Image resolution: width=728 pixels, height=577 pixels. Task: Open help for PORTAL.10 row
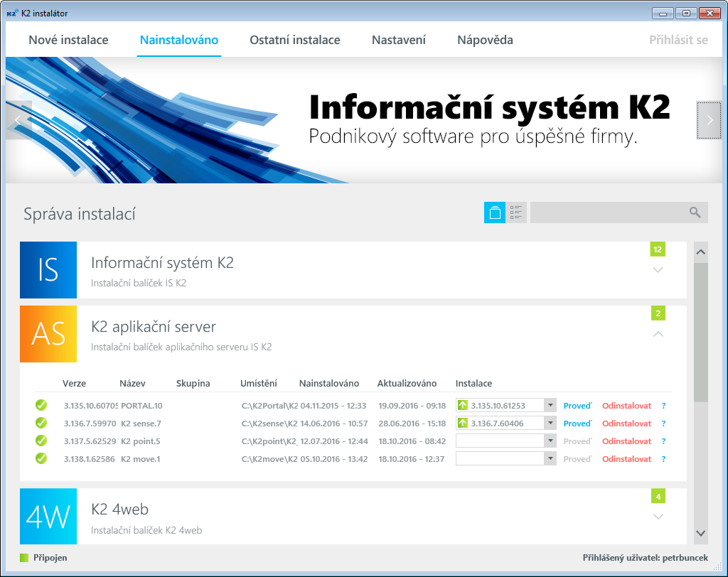tap(663, 406)
